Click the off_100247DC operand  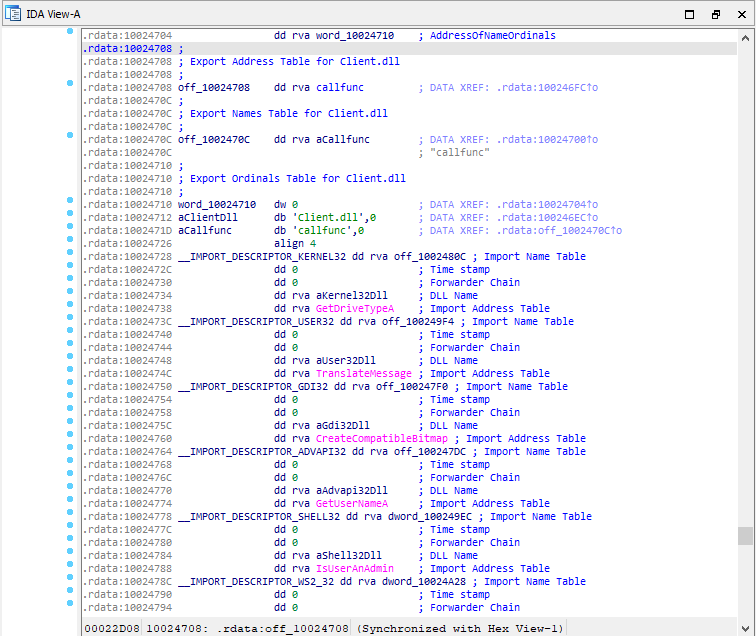[430, 452]
